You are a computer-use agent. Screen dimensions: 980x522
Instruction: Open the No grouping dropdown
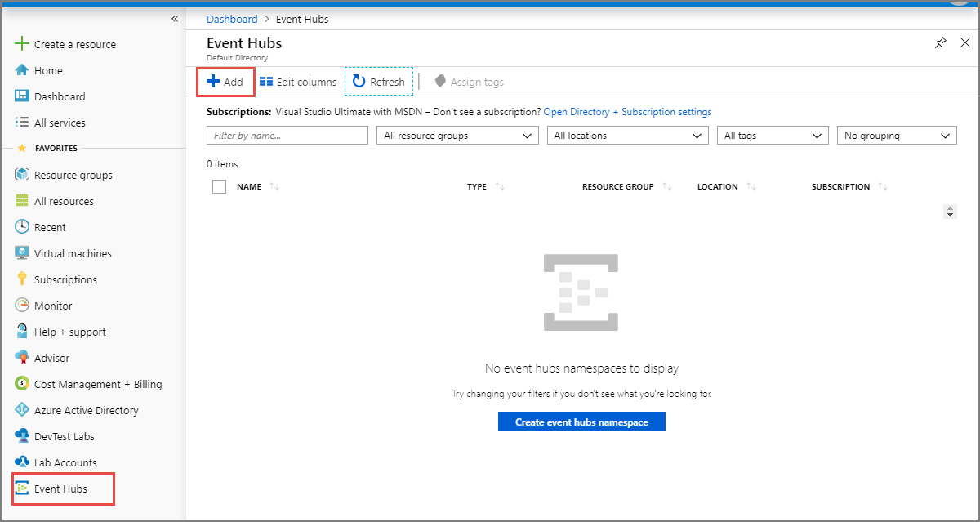point(897,136)
